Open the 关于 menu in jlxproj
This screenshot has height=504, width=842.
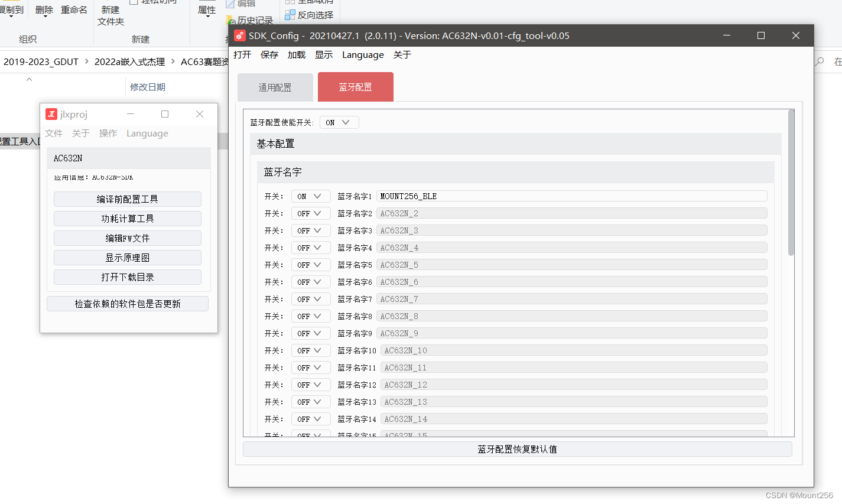[81, 134]
